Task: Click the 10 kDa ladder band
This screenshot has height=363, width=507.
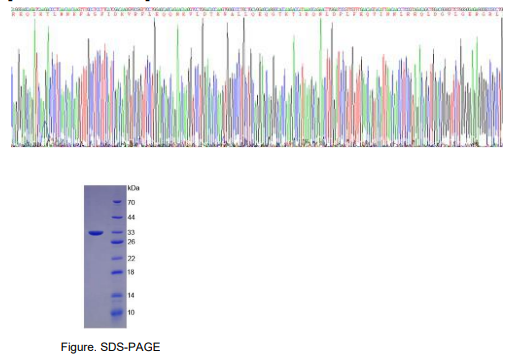Action: pos(117,313)
